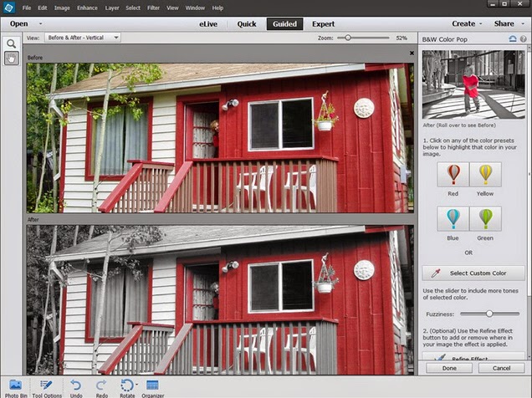Click the Cancel button
This screenshot has width=532, height=398.
[x=501, y=368]
